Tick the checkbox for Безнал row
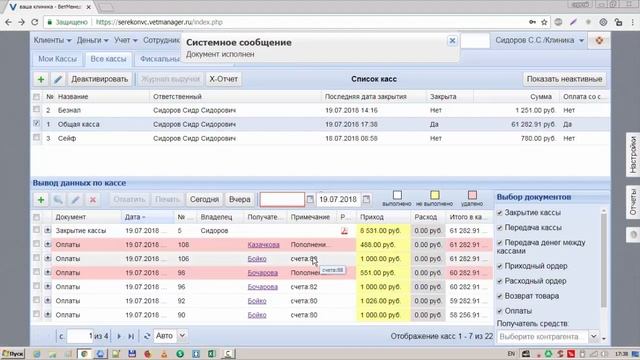 36,110
